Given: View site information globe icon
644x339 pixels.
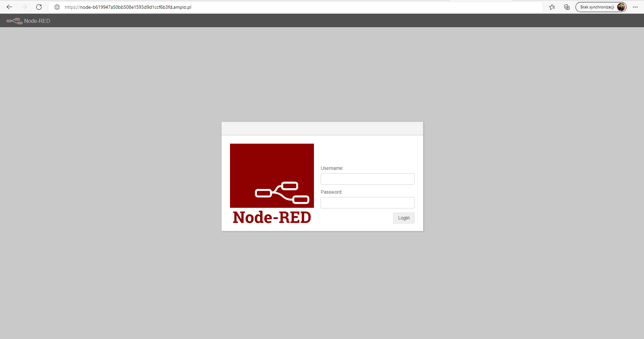Looking at the screenshot, I should click(x=57, y=7).
